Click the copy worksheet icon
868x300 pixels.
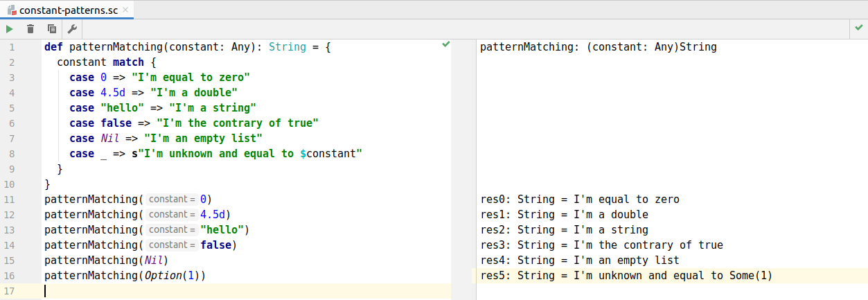tap(51, 28)
